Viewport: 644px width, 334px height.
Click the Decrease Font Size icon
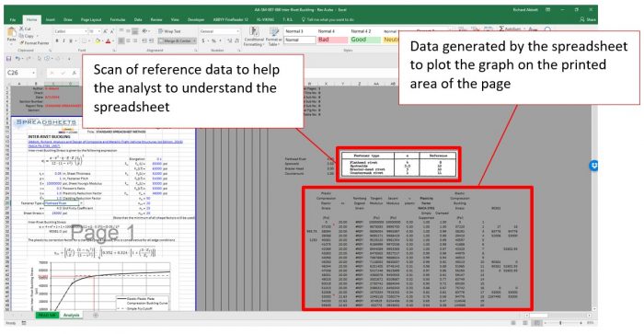[x=112, y=31]
